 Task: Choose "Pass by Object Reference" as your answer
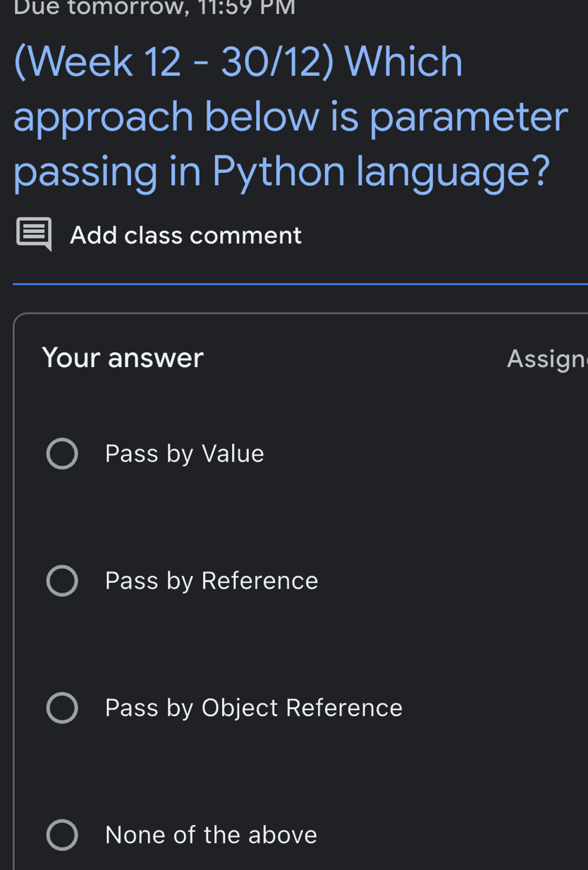tap(62, 707)
